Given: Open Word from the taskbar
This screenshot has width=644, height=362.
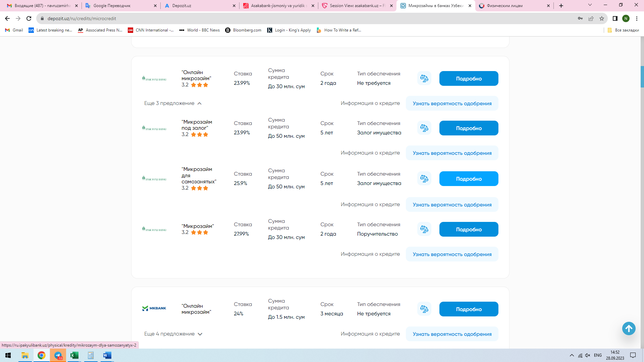Looking at the screenshot, I should coord(107,355).
